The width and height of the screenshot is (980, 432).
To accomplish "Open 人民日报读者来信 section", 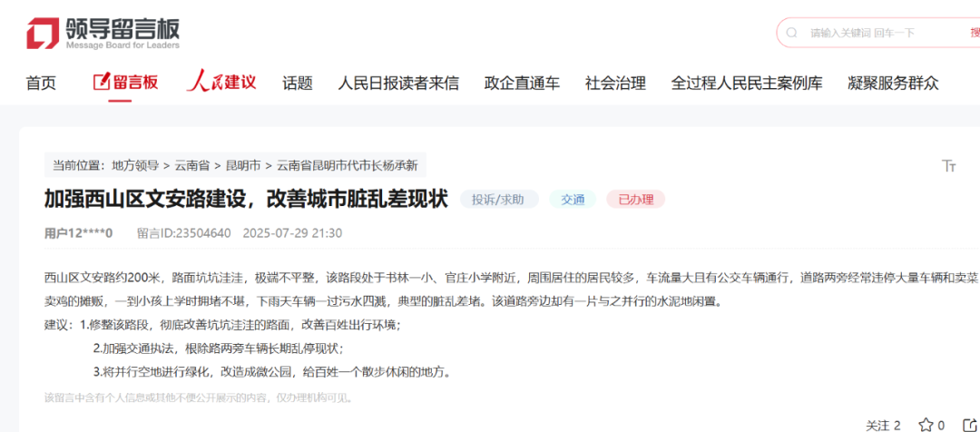I will 397,83.
